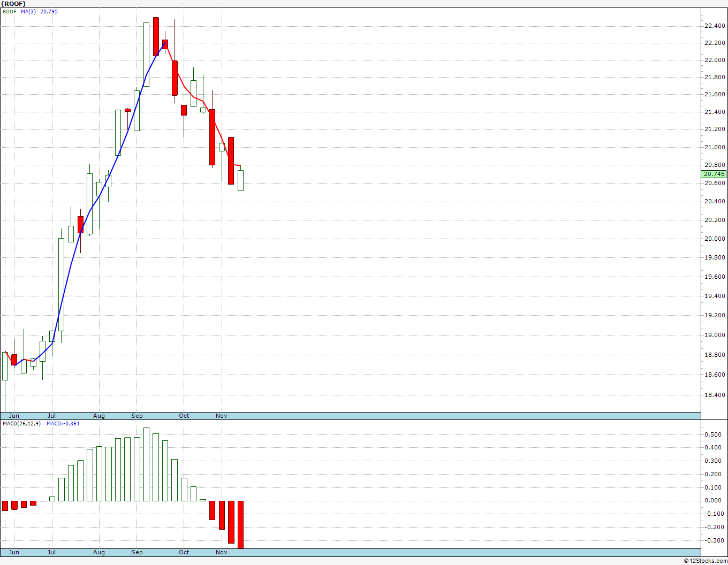The image size is (728, 565).
Task: Click the last hollow green candlestick in November
Action: click(x=241, y=180)
